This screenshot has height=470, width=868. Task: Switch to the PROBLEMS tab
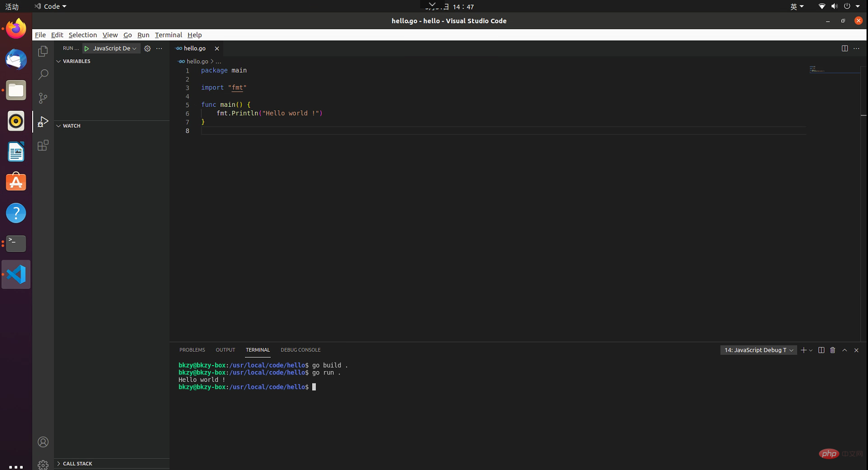pos(192,350)
